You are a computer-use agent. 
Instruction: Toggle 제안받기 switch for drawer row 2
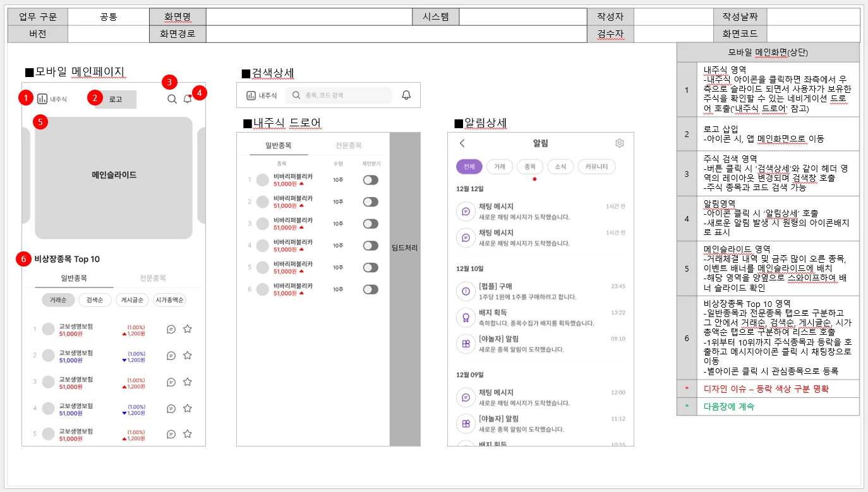371,202
